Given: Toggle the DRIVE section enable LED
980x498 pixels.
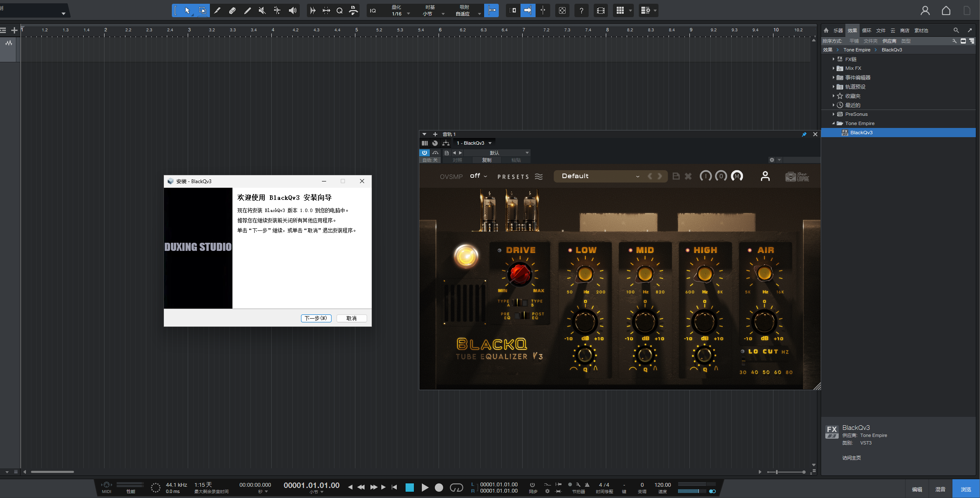Looking at the screenshot, I should [x=499, y=250].
